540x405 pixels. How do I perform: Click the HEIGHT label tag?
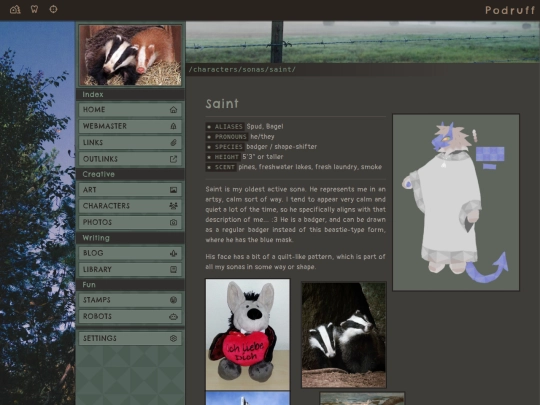[x=223, y=157]
